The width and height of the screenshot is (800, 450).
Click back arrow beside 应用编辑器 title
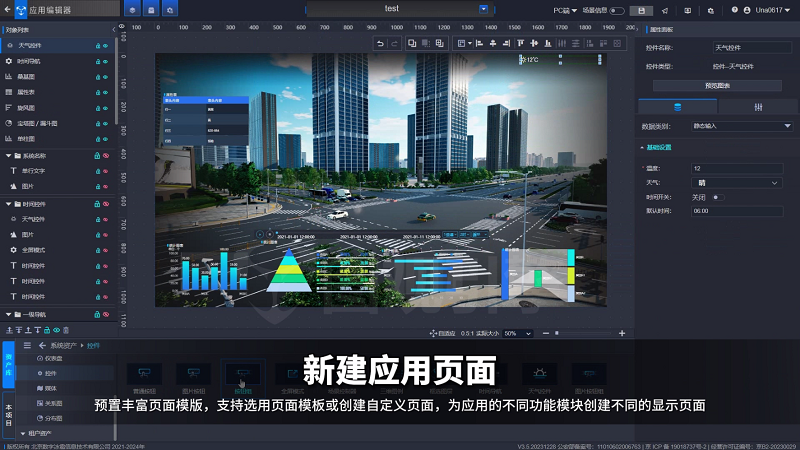click(x=7, y=9)
